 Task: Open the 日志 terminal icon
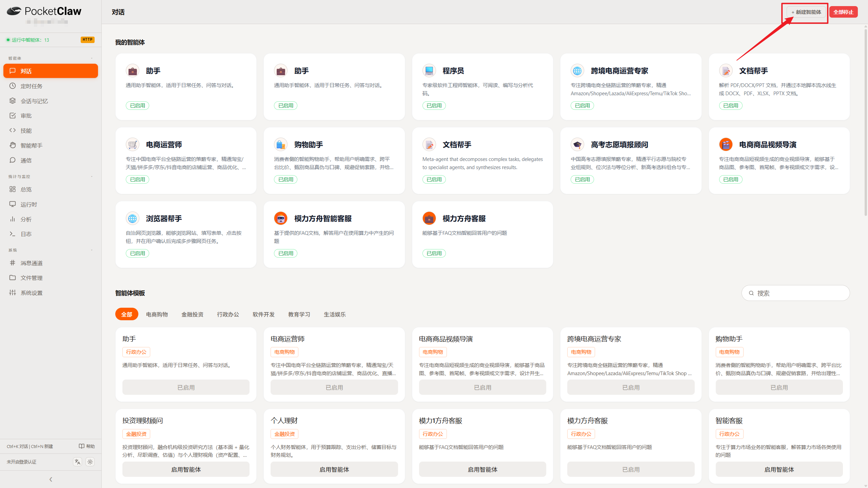(13, 234)
